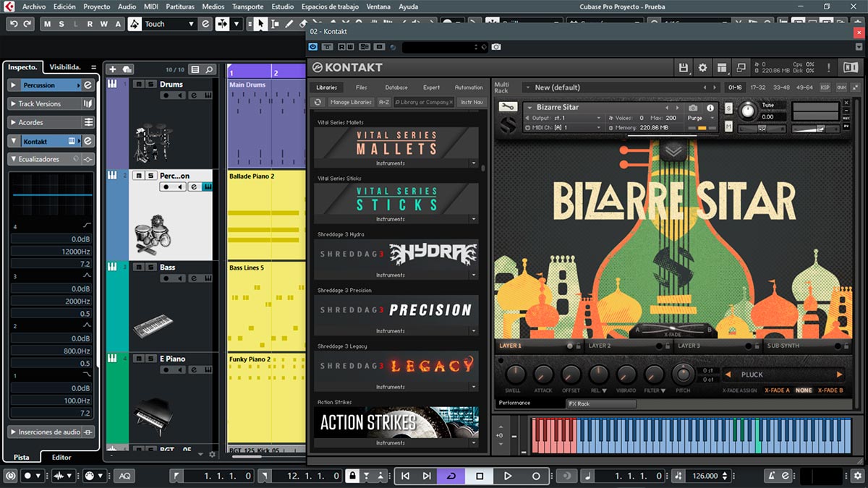Mute the Bass track

(138, 267)
